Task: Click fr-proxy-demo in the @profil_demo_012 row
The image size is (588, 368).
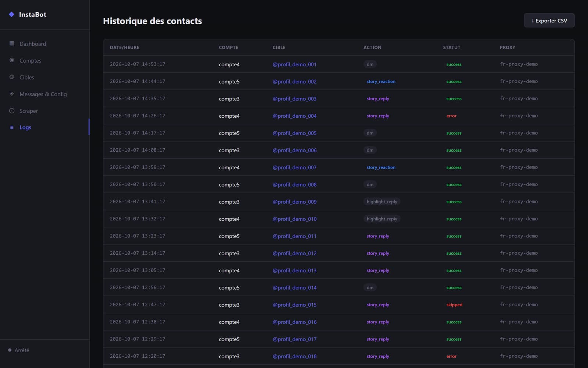Action: (519, 253)
